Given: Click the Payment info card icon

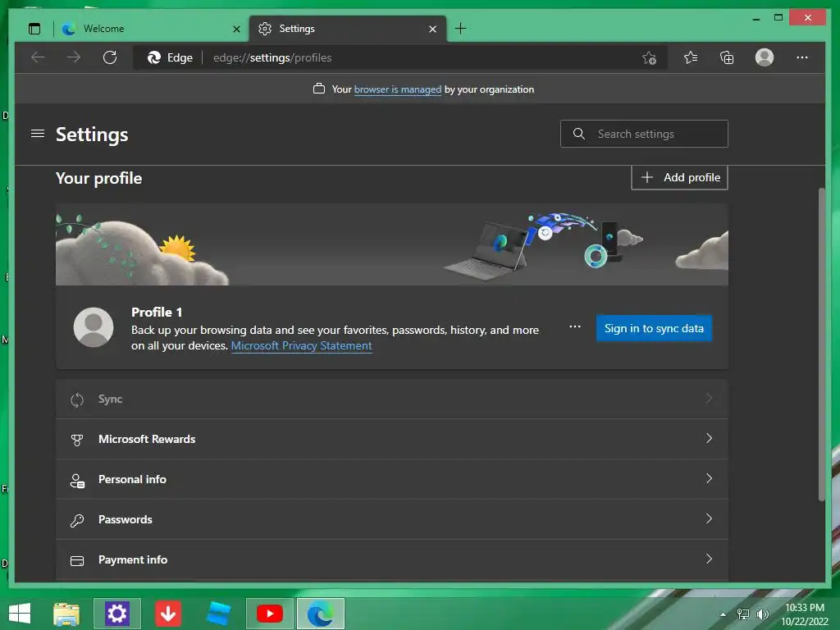Looking at the screenshot, I should point(77,561).
